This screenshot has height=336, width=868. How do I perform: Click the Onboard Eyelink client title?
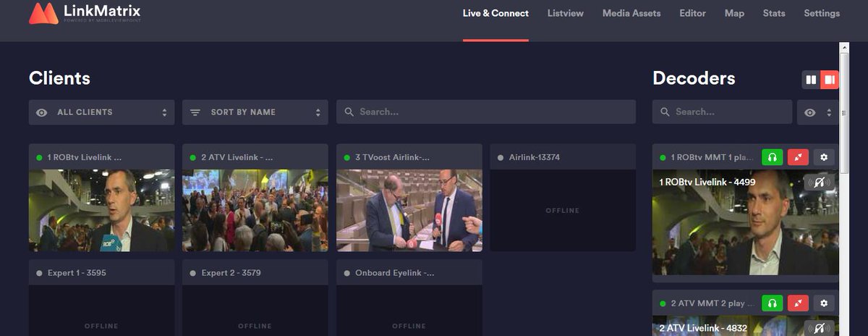pos(394,273)
